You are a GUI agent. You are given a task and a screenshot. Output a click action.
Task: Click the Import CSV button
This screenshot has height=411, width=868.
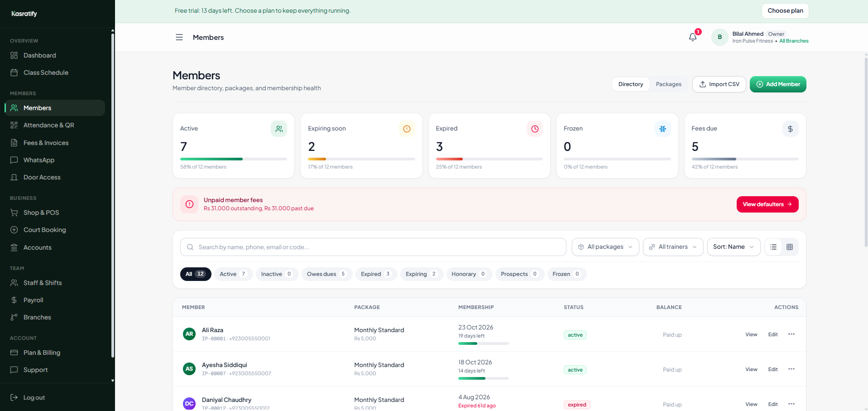pyautogui.click(x=719, y=84)
